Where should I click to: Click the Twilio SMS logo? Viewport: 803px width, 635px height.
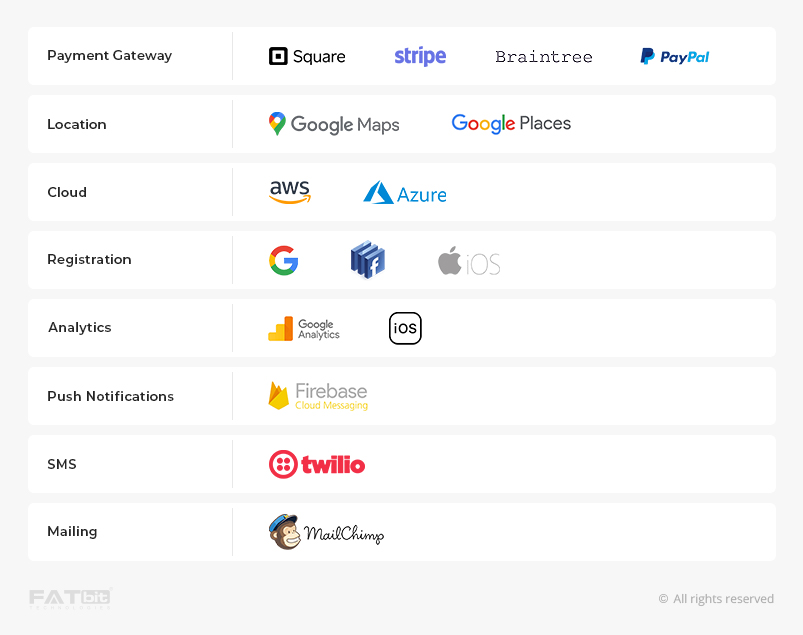coord(316,464)
